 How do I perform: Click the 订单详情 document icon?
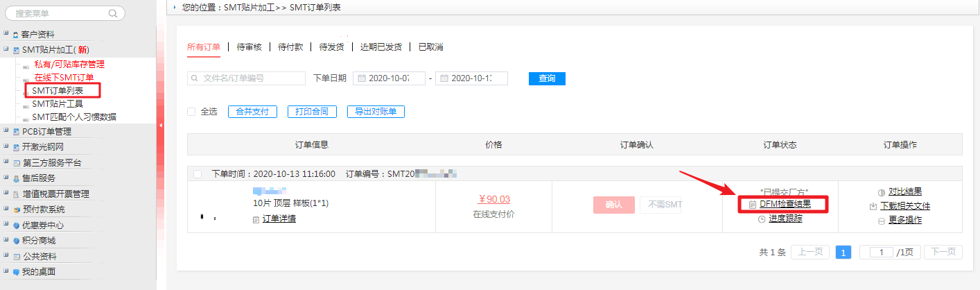tap(256, 219)
